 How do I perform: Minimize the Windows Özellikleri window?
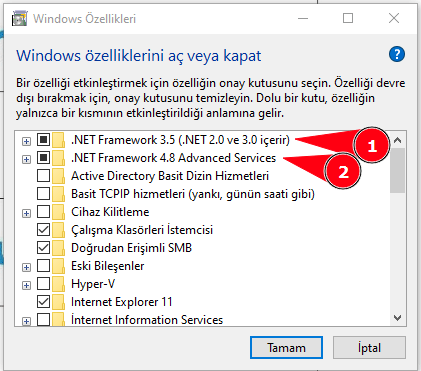pos(303,18)
